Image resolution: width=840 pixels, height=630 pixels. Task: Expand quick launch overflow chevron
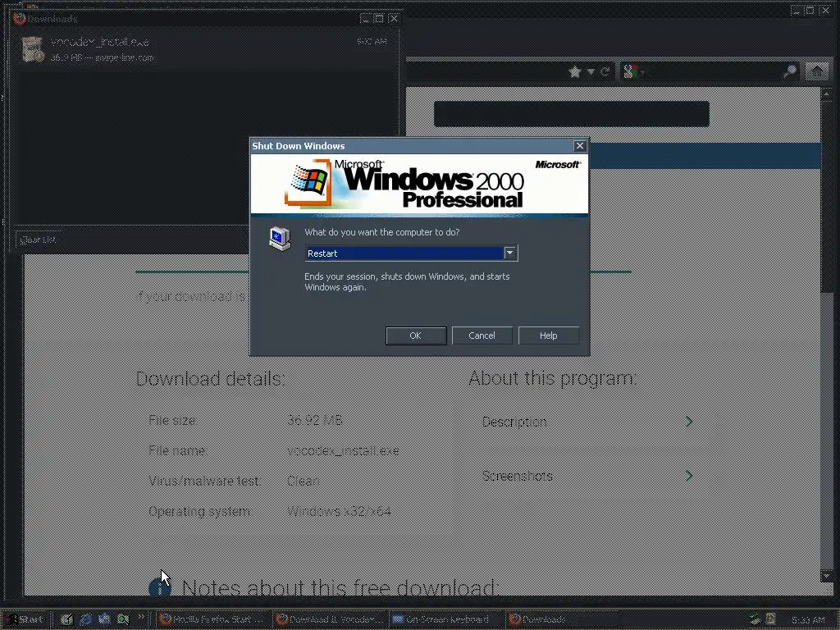coord(141,617)
